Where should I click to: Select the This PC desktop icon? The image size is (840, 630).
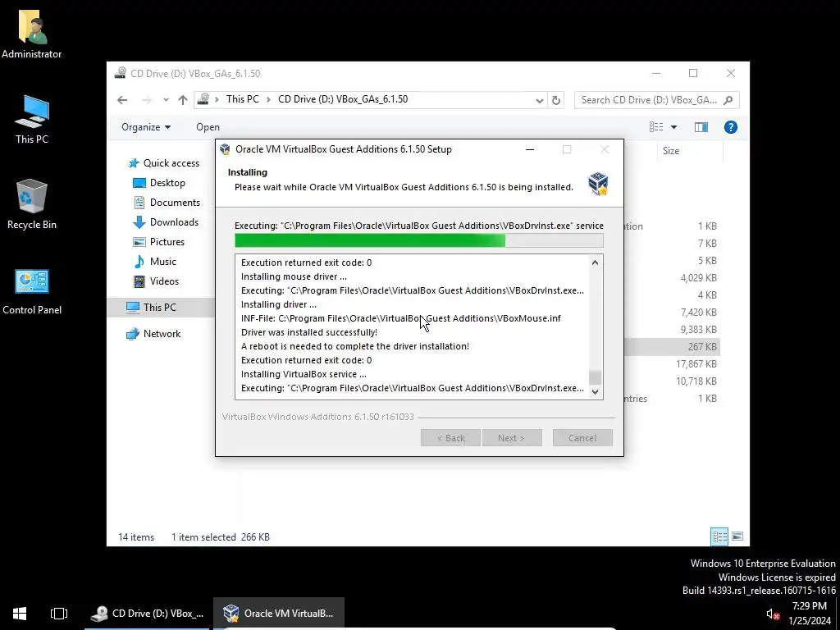pos(32,119)
